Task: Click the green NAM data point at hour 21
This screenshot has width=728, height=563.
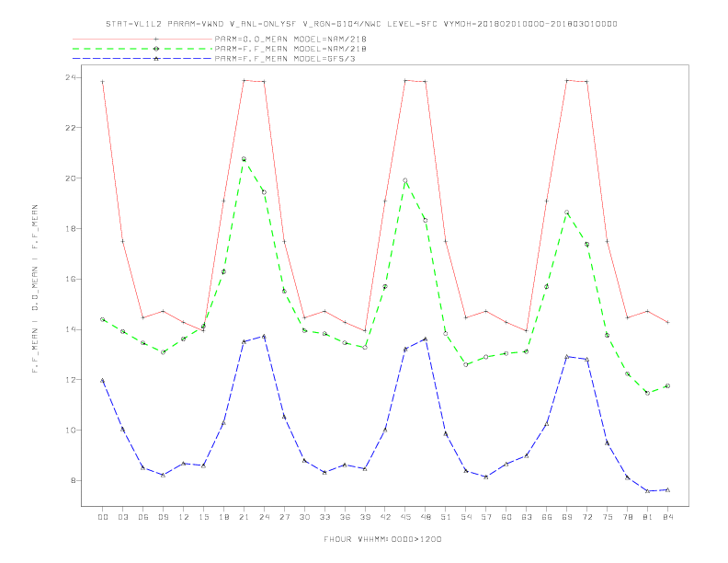Action: click(x=244, y=159)
